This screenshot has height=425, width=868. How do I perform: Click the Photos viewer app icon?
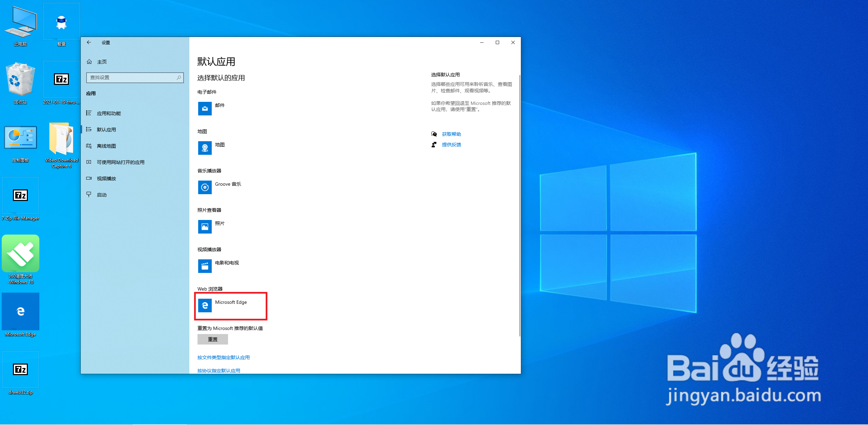pyautogui.click(x=205, y=227)
